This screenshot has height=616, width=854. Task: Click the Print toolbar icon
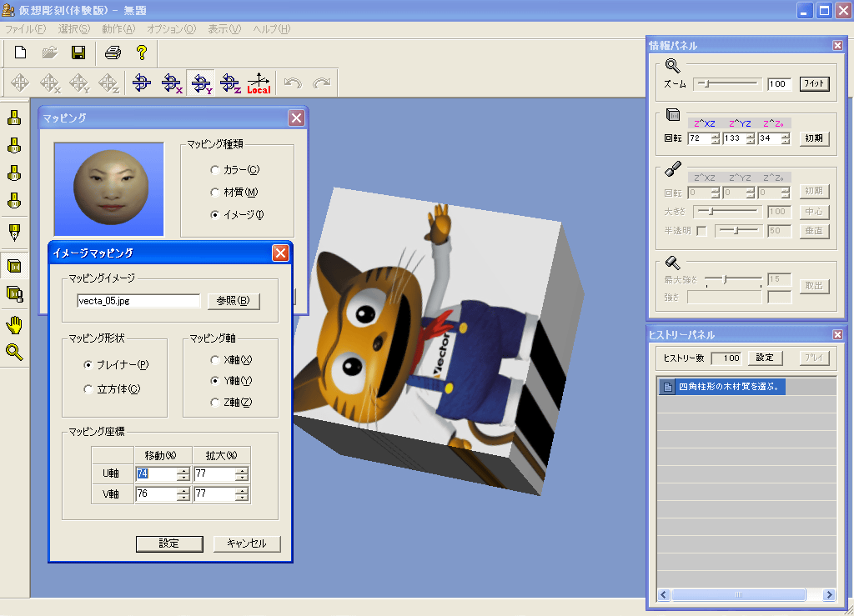(113, 53)
